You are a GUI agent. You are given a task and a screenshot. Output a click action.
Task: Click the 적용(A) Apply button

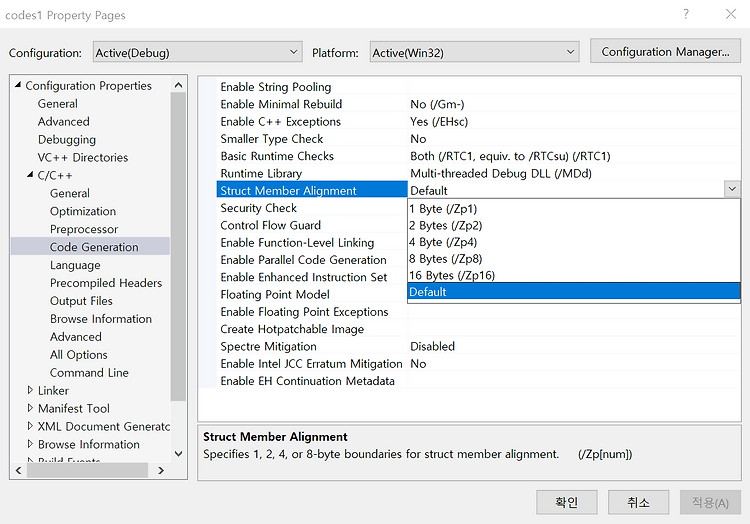pyautogui.click(x=710, y=502)
